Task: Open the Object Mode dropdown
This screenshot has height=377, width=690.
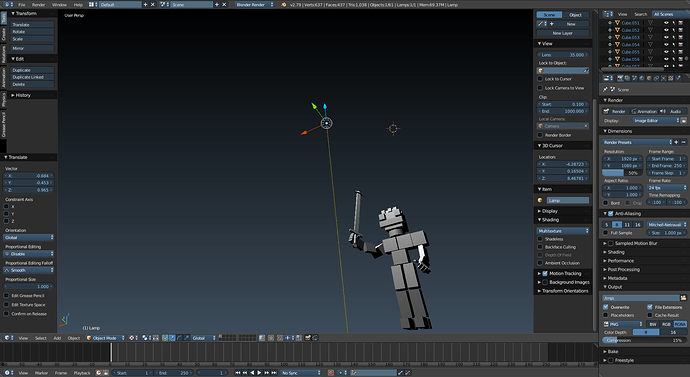Action: click(105, 338)
